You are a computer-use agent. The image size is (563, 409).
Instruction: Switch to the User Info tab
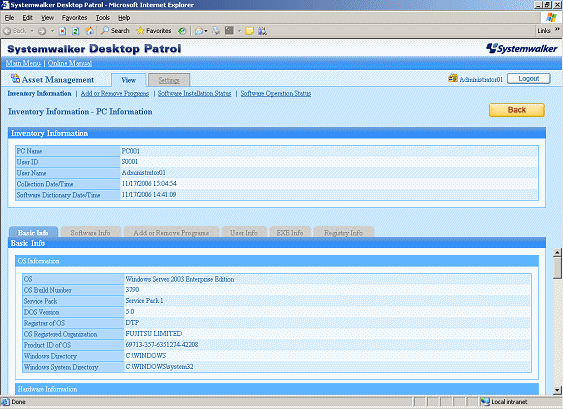point(244,232)
